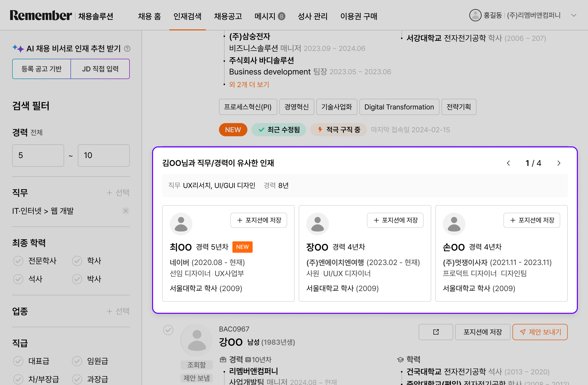This screenshot has height=385, width=588.
Task: Select the 강OO candidate checkbox
Action: pyautogui.click(x=168, y=330)
